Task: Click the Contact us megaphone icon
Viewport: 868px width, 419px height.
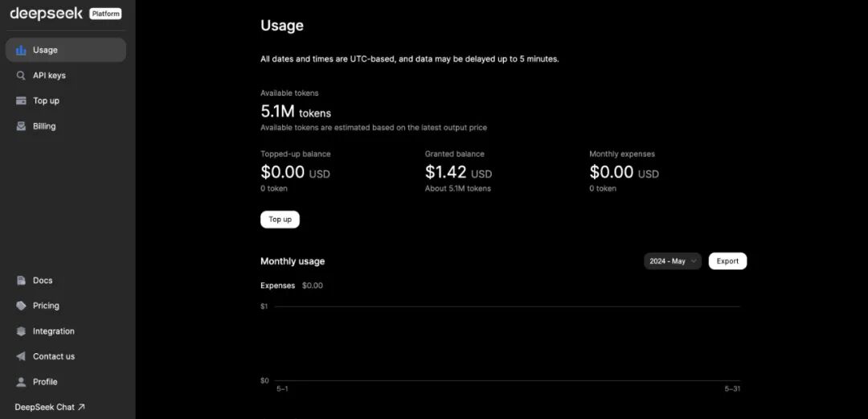Action: click(x=21, y=356)
